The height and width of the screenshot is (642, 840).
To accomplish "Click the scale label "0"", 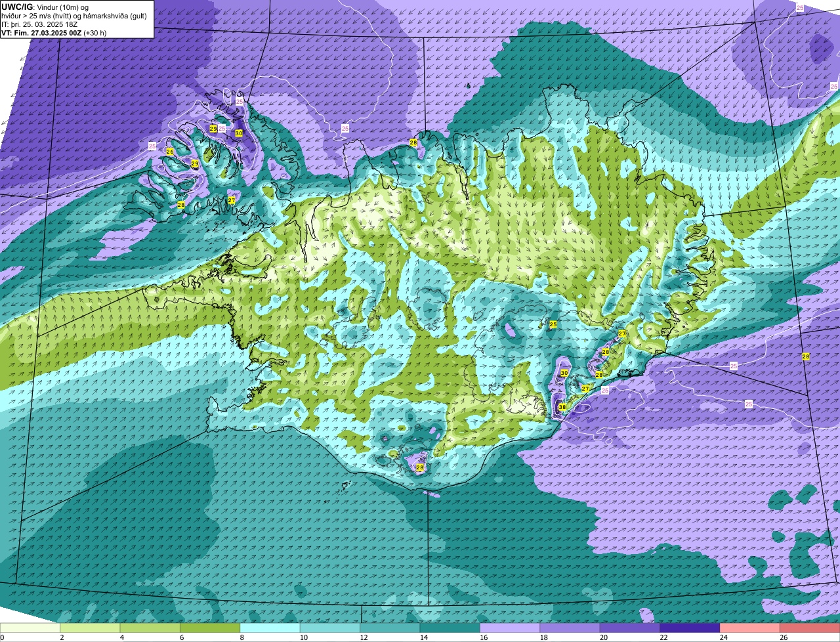I will pyautogui.click(x=2, y=637).
